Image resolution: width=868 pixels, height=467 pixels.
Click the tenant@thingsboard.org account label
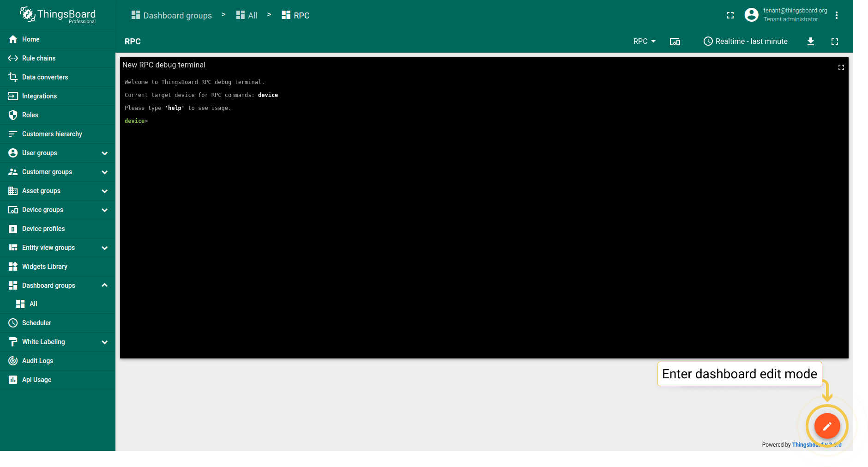point(795,11)
